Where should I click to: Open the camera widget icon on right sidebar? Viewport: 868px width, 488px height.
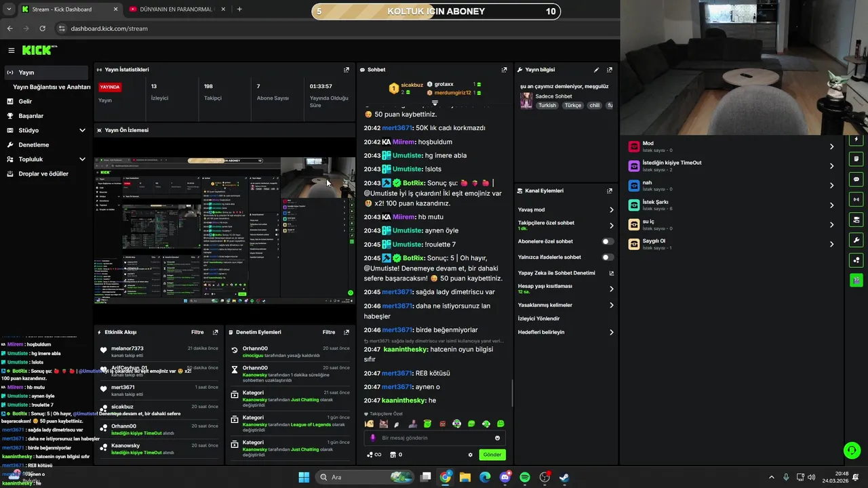[x=856, y=220]
